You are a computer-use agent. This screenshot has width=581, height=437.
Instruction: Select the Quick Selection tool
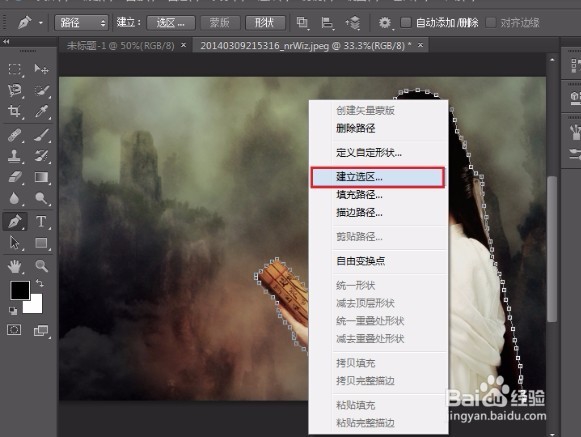[x=41, y=90]
